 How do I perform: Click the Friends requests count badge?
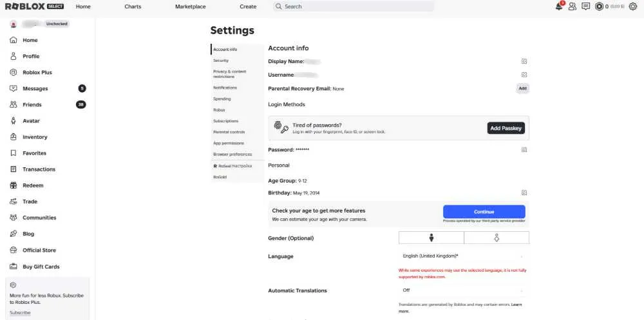pos(81,105)
